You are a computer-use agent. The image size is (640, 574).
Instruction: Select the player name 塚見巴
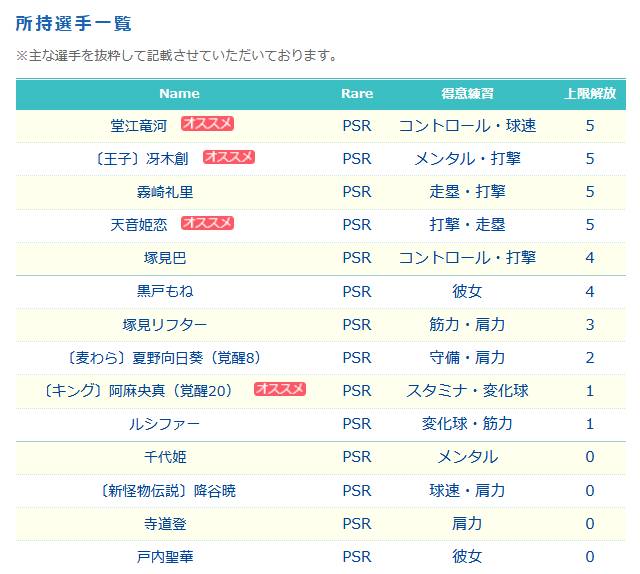(165, 258)
